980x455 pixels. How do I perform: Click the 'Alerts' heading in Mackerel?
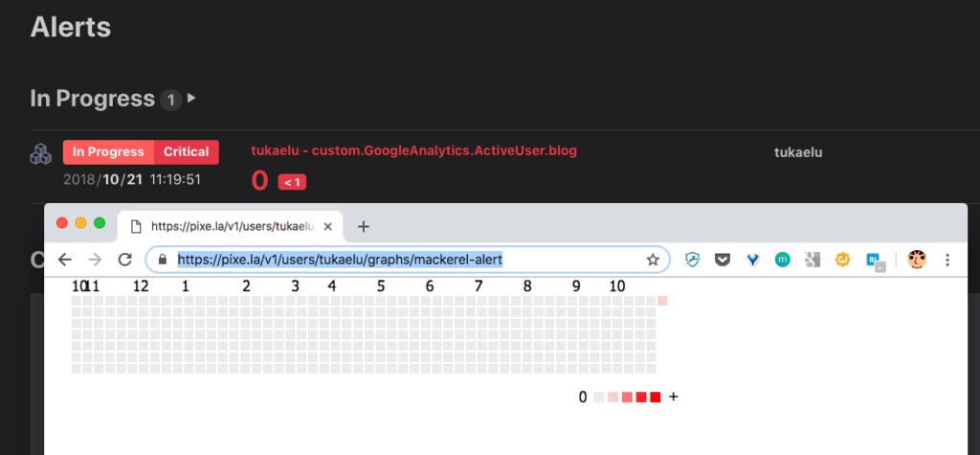(71, 27)
